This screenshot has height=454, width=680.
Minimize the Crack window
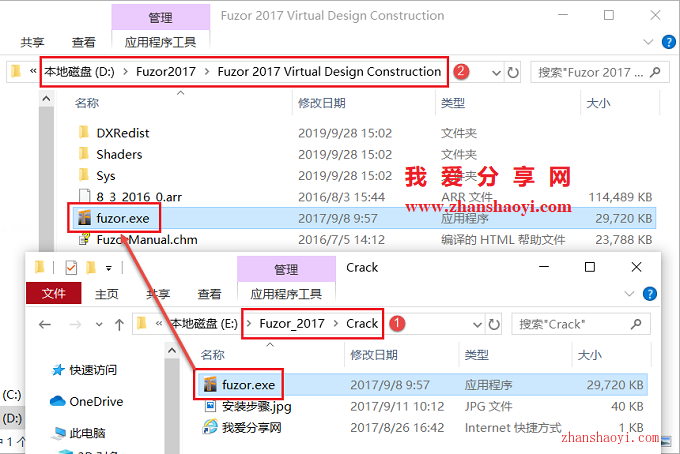tap(544, 267)
